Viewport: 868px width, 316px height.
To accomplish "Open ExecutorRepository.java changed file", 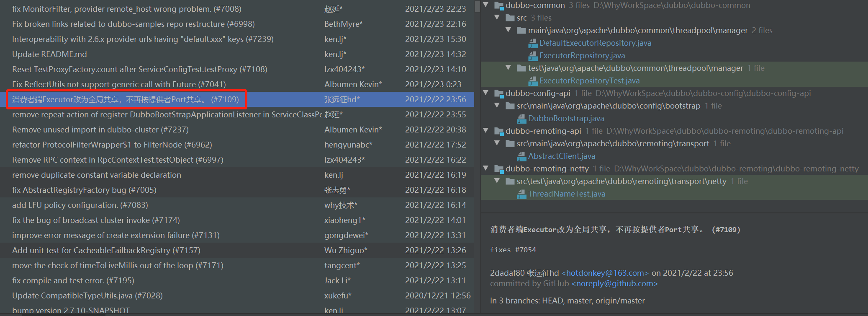I will 582,56.
